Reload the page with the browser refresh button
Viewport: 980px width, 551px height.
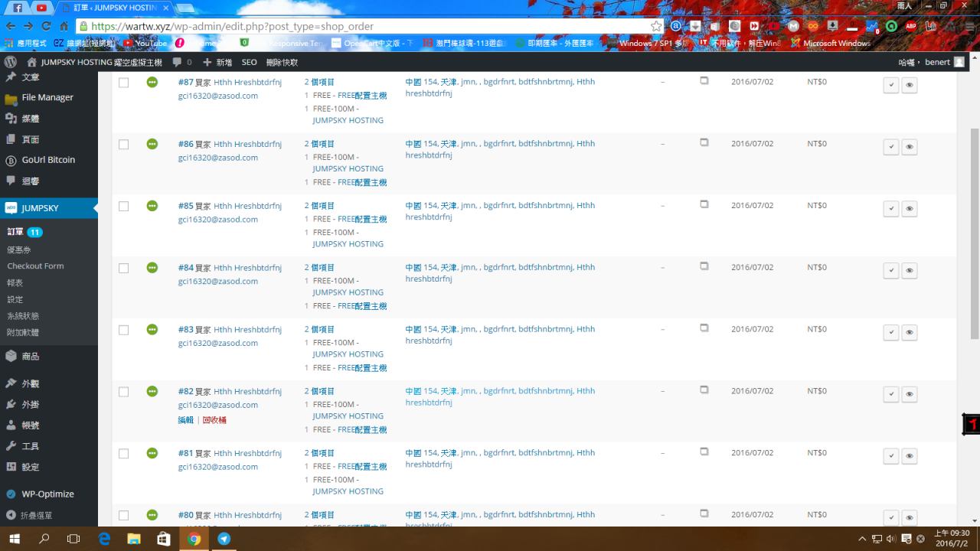46,26
